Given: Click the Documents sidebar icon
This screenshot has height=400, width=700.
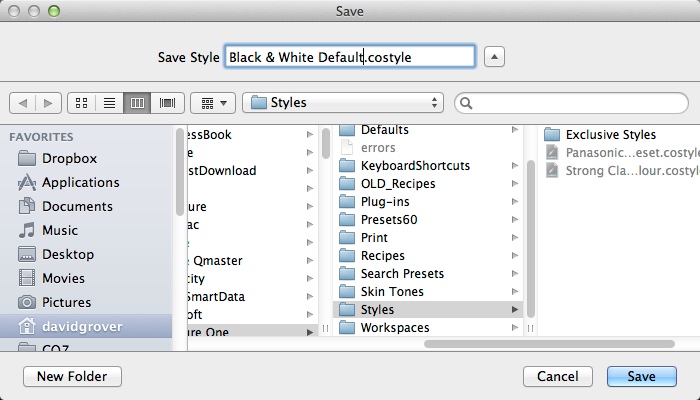Looking at the screenshot, I should point(27,206).
